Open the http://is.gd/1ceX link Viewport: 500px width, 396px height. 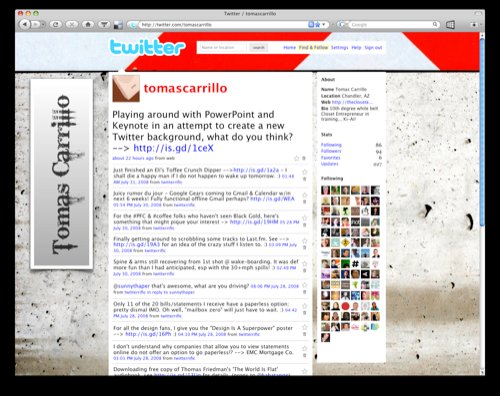coord(173,148)
